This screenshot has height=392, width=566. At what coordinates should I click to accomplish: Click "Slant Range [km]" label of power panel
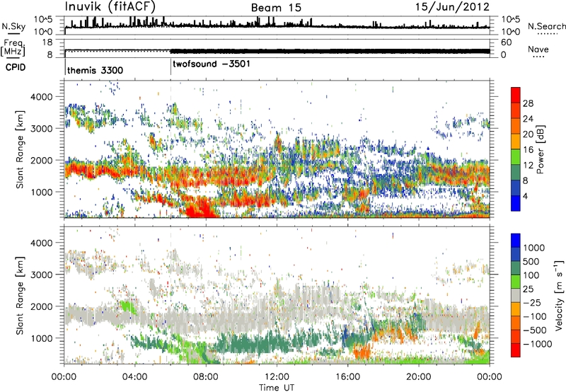click(x=20, y=149)
